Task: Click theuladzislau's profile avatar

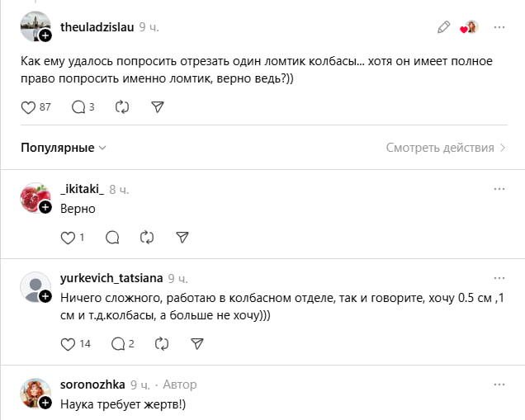Action: (x=34, y=27)
